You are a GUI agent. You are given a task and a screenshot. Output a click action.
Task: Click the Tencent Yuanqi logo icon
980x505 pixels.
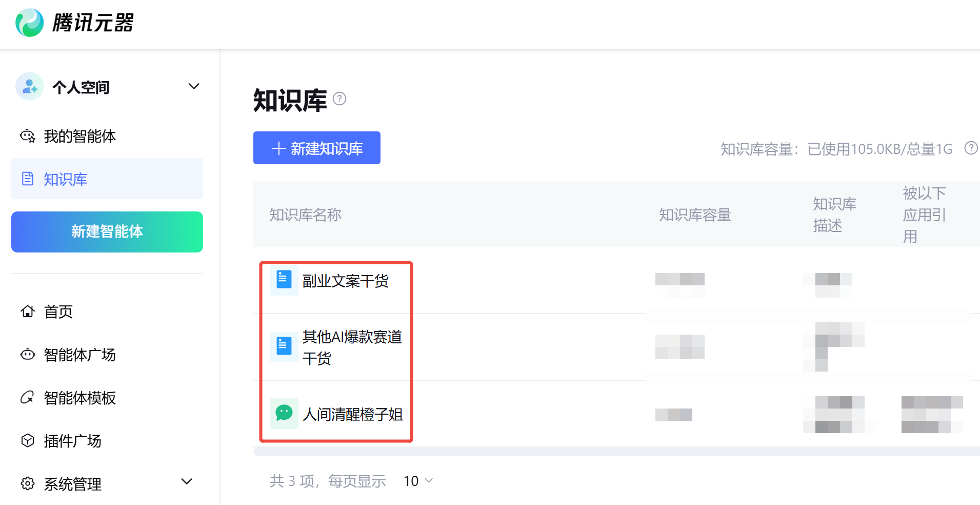pos(29,23)
